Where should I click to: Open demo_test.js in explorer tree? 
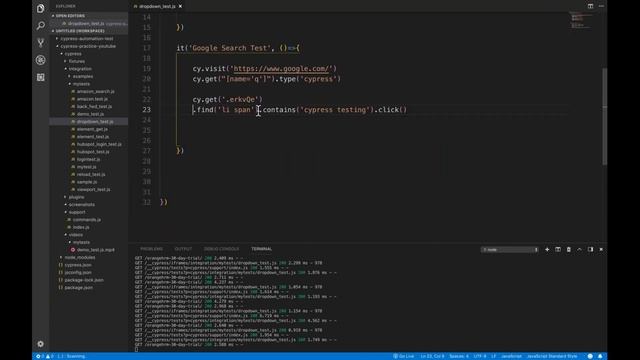pyautogui.click(x=90, y=114)
